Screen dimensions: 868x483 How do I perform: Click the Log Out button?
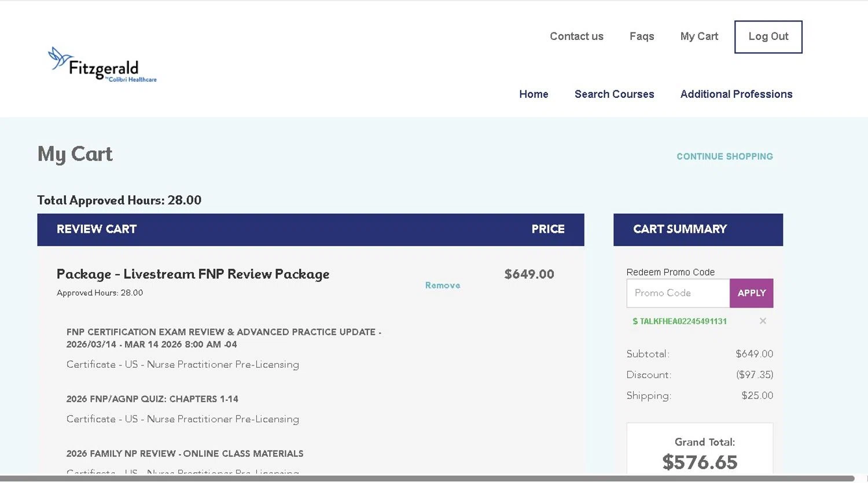pyautogui.click(x=768, y=37)
